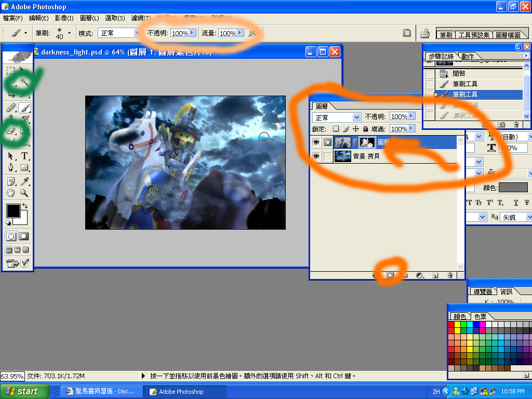Click the Jump to ImageReady icon
The height and width of the screenshot is (399, 532).
(x=18, y=263)
